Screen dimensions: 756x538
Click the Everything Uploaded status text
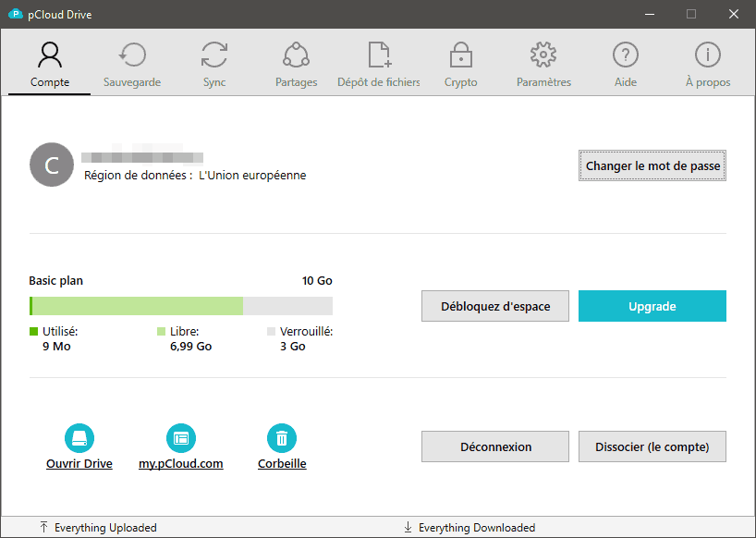pos(105,528)
